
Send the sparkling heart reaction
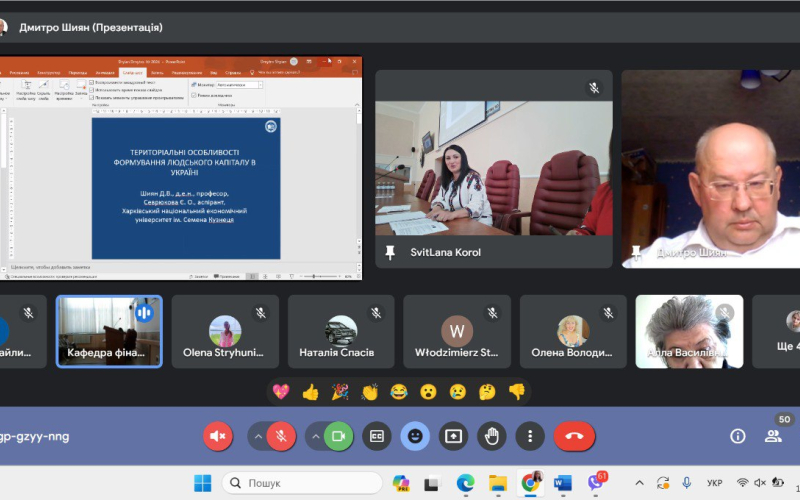pos(281,392)
